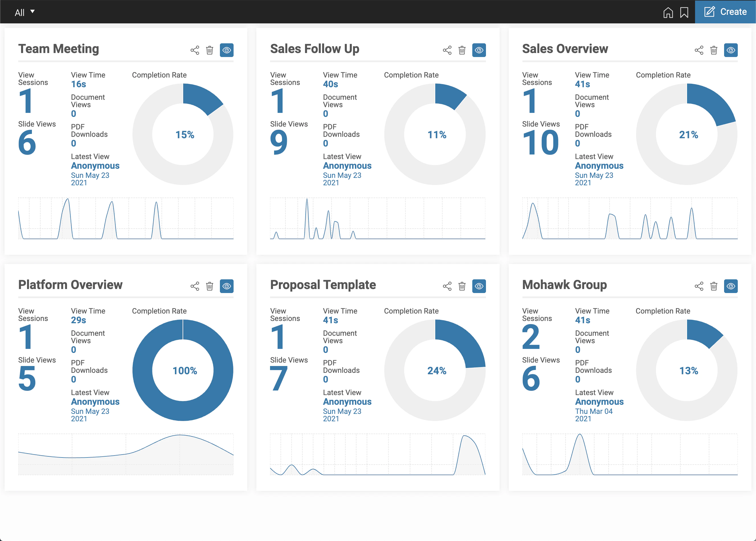Open the Anonymous latest view under Platform Overview
This screenshot has height=541, width=756.
[95, 402]
